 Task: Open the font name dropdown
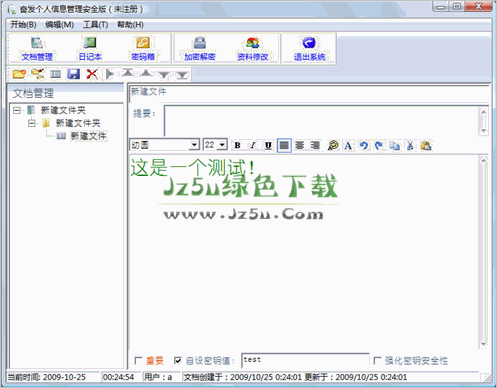click(194, 145)
